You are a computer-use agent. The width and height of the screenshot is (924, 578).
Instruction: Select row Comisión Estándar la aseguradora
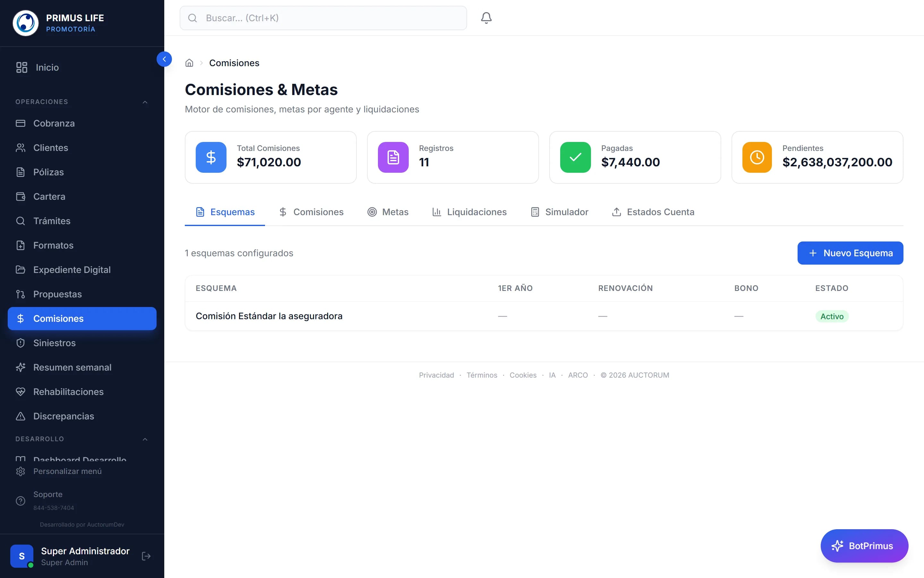pyautogui.click(x=544, y=316)
